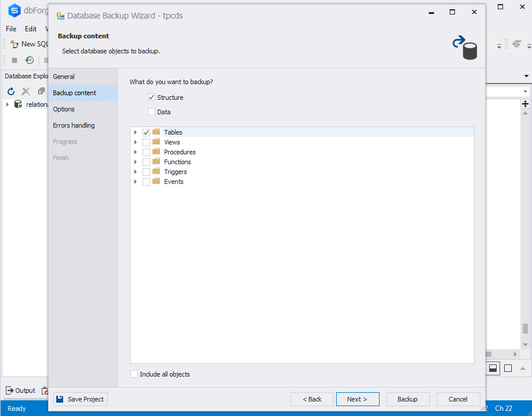Expand the Functions node
The width and height of the screenshot is (532, 416).
[x=136, y=162]
